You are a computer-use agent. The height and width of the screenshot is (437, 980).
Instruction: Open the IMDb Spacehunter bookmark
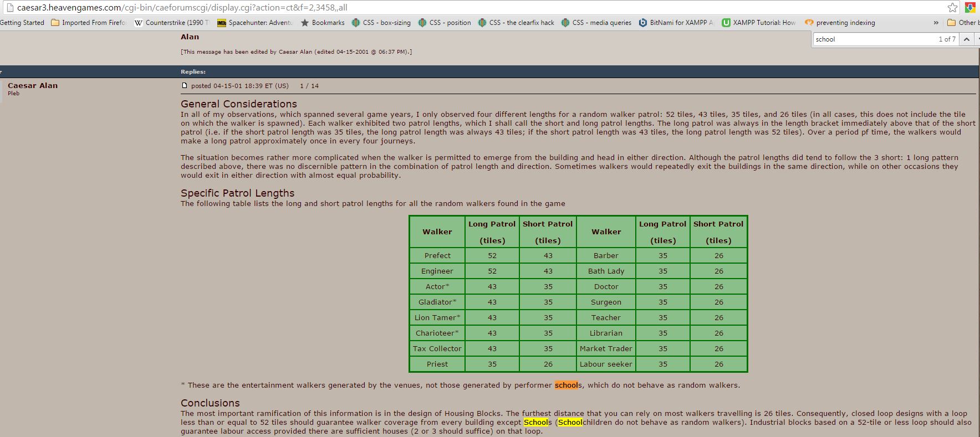pyautogui.click(x=255, y=23)
